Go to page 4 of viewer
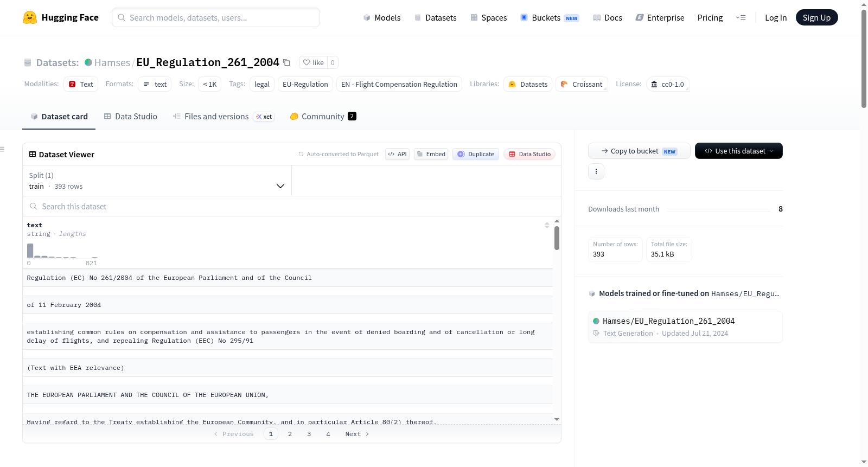This screenshot has width=868, height=467. click(328, 434)
